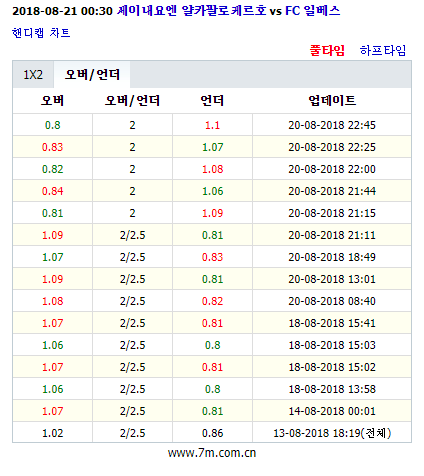The image size is (424, 476).
Task: Click over odds 1.09 in the 13:01 row
Action: (x=52, y=279)
